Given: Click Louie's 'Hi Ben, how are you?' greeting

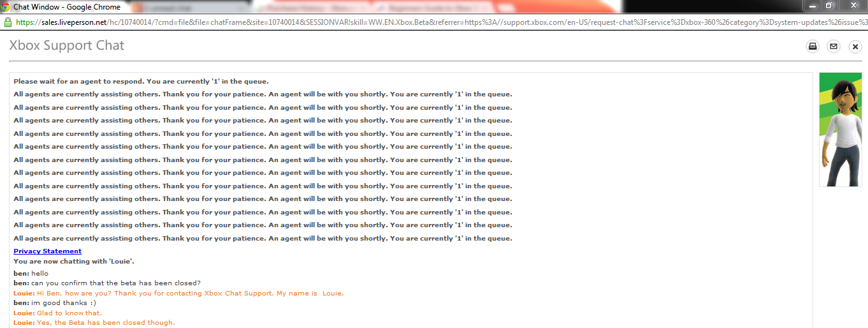Looking at the screenshot, I should pyautogui.click(x=178, y=294).
